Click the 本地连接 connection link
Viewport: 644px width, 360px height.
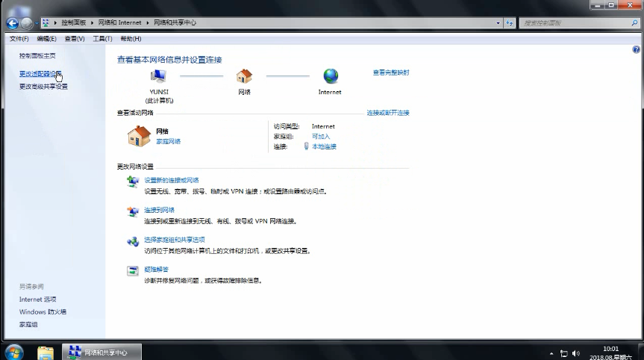324,146
